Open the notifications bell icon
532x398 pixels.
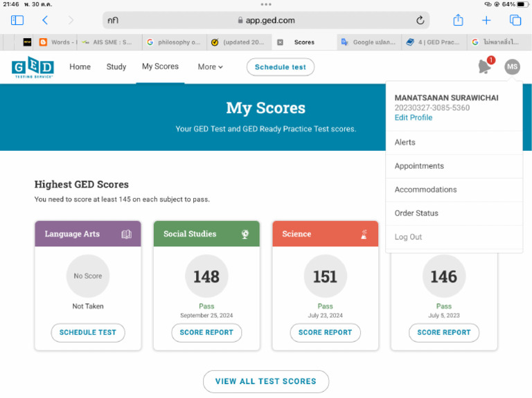click(485, 66)
